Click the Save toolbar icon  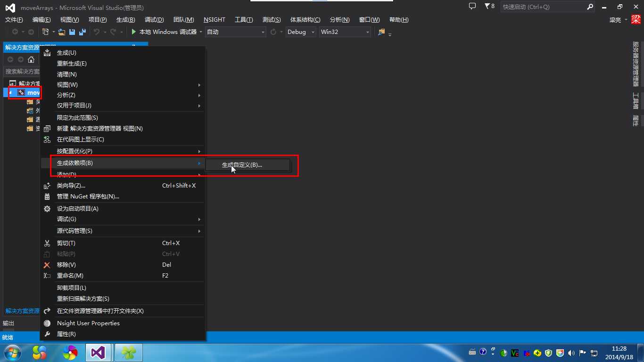point(72,32)
